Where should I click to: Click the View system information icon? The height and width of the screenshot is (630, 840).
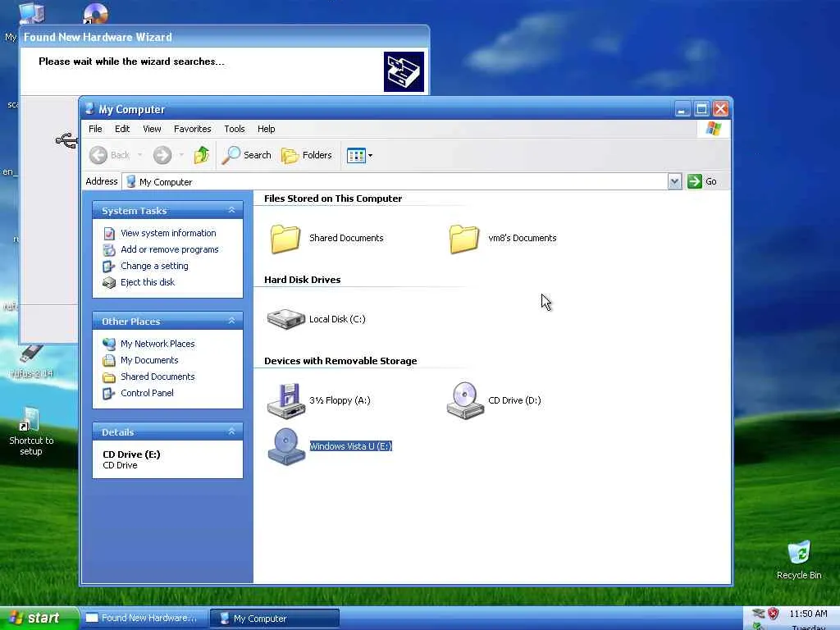click(109, 234)
